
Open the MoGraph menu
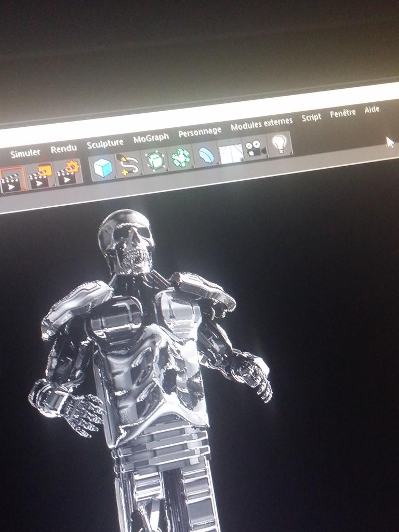[151, 138]
